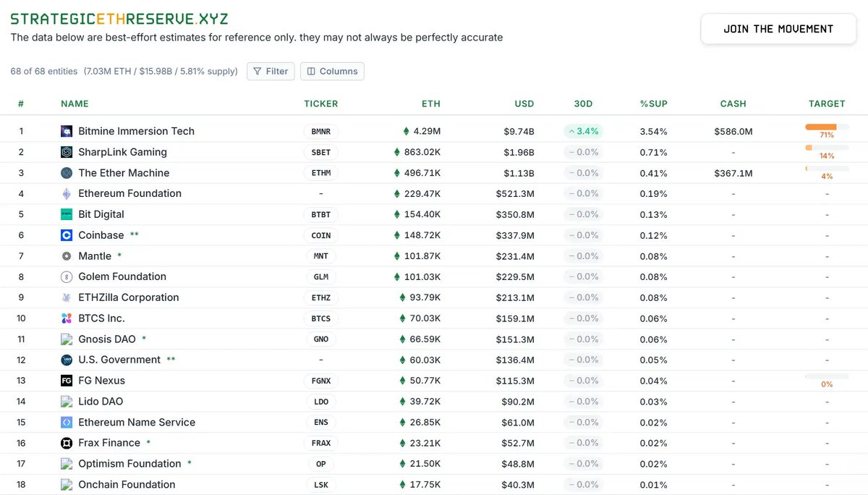Sort by the 30D change column
Screen dimensions: 868x495
[x=583, y=103]
